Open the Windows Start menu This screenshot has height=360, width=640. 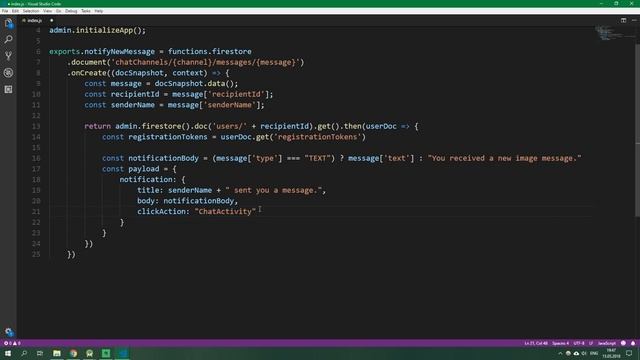(x=8, y=353)
